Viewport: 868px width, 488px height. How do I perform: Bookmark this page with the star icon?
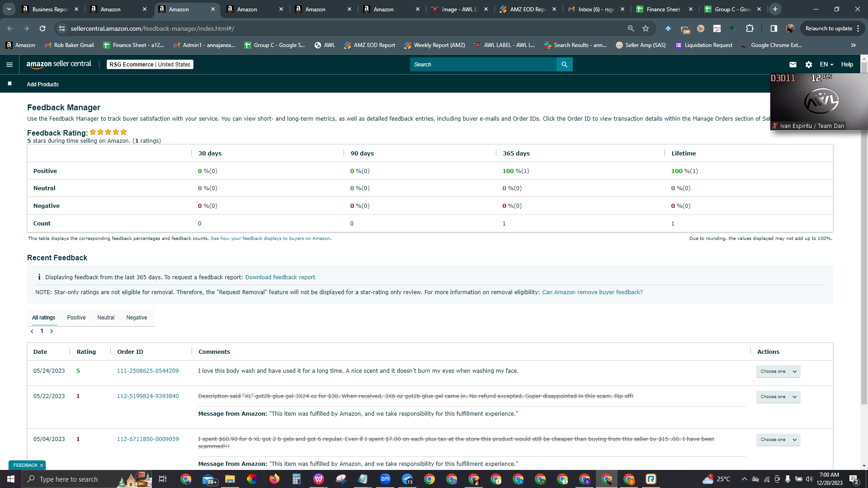click(x=646, y=28)
